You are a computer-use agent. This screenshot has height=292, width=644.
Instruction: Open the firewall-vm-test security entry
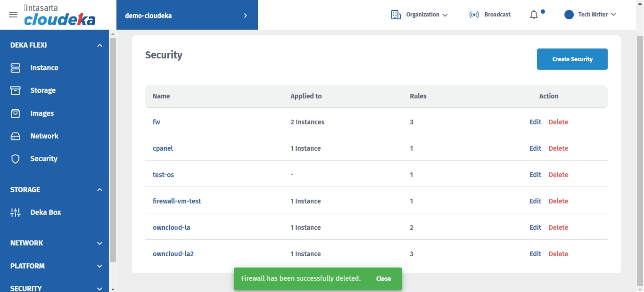(177, 201)
